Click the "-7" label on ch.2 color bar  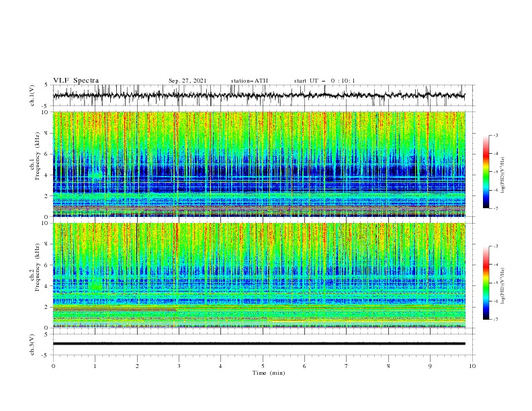(496, 320)
